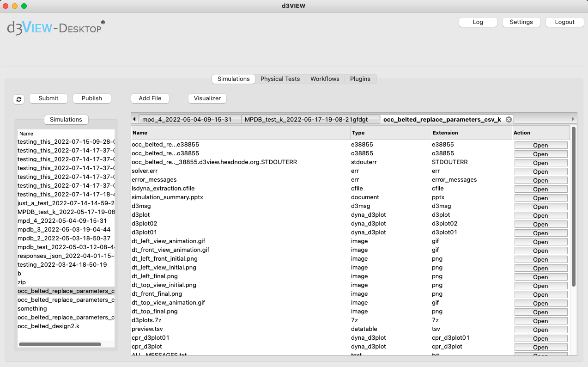Click the Simulations list header button
Screen dimensions: 588x367
coord(66,120)
